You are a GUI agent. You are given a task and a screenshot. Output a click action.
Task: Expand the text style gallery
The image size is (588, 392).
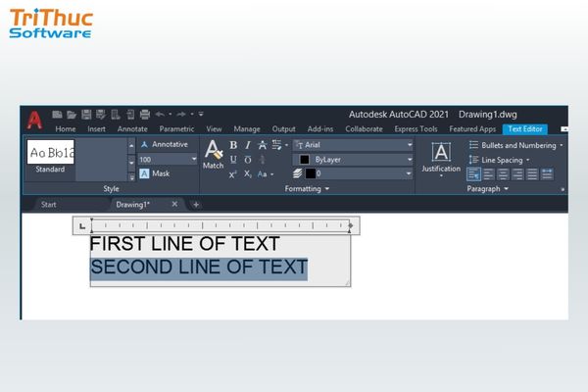(131, 177)
